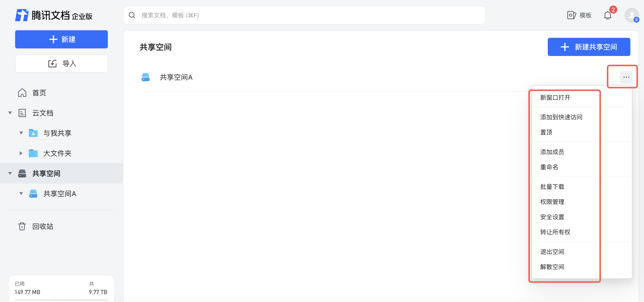Collapse the 共享空间 sidebar section
644x302 pixels.
(x=10, y=173)
